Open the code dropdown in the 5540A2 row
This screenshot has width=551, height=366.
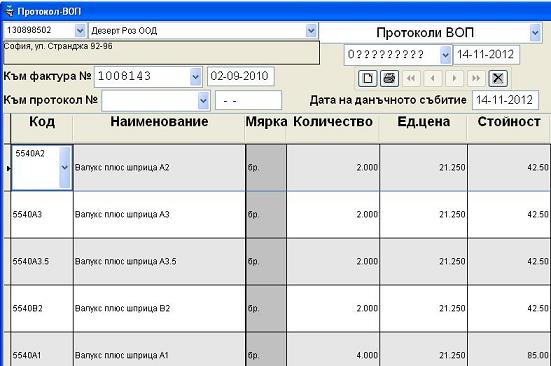65,167
